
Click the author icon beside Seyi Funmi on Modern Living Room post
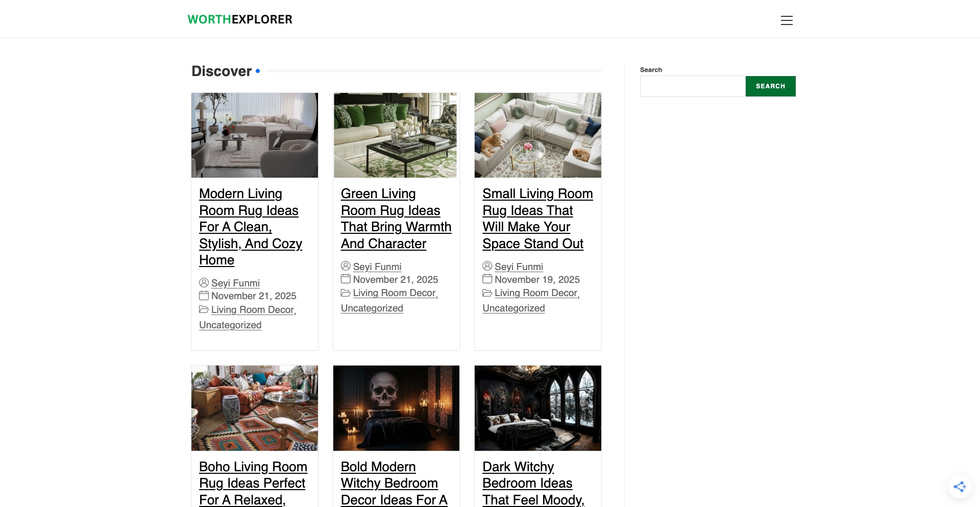[204, 282]
